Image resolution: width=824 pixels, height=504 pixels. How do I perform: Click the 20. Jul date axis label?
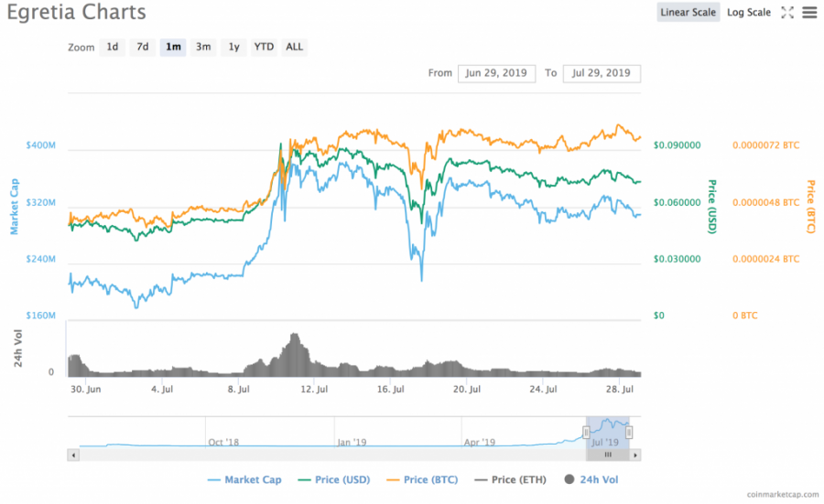pos(467,389)
